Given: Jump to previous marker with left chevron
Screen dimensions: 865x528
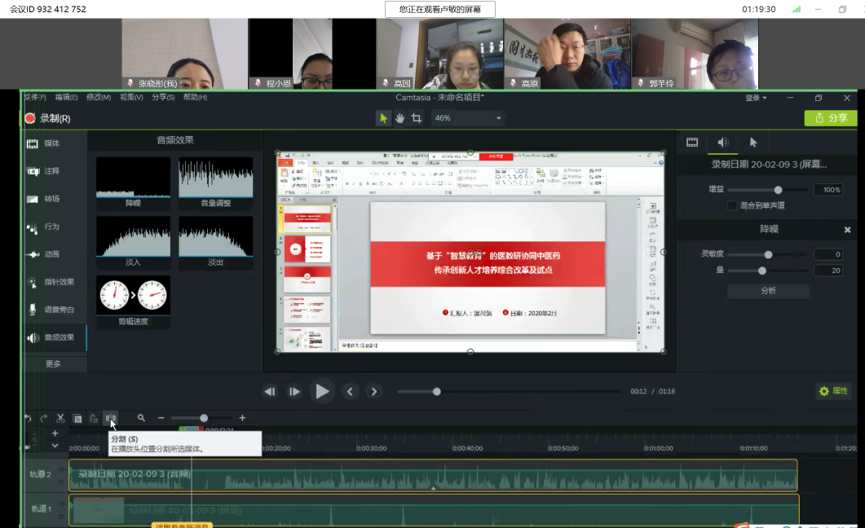Looking at the screenshot, I should [350, 392].
